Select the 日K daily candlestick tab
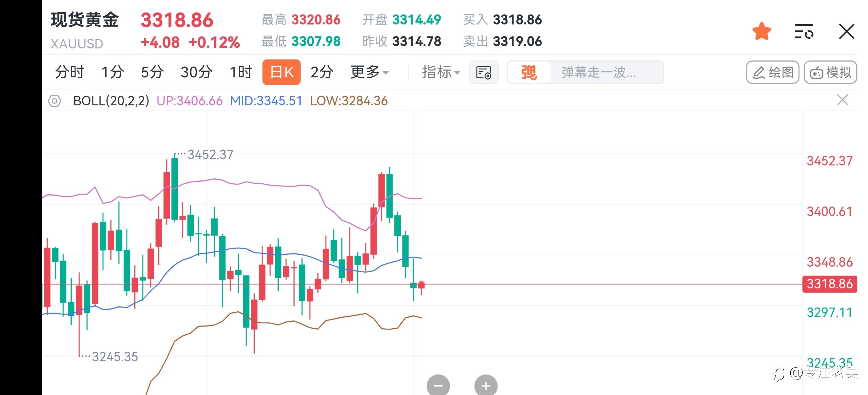Viewport: 868px width, 395px height. click(282, 72)
